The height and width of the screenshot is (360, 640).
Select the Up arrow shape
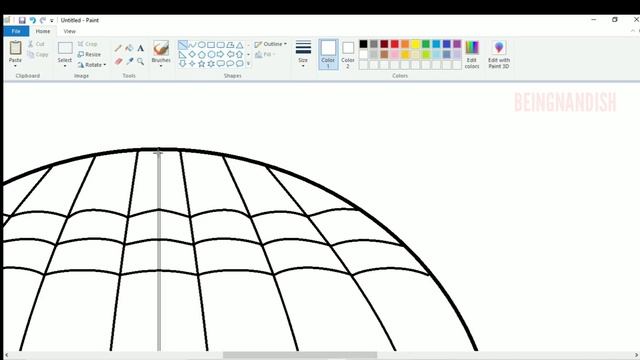tap(240, 54)
